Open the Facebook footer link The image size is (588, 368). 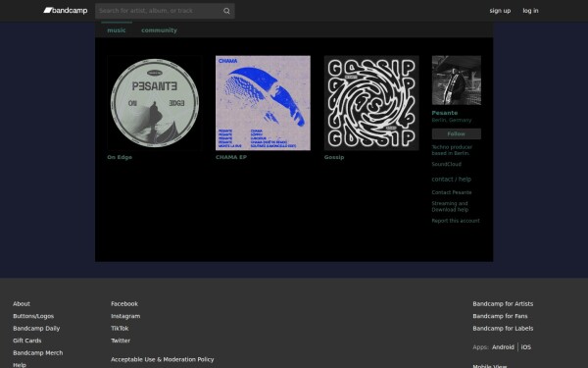(x=124, y=304)
